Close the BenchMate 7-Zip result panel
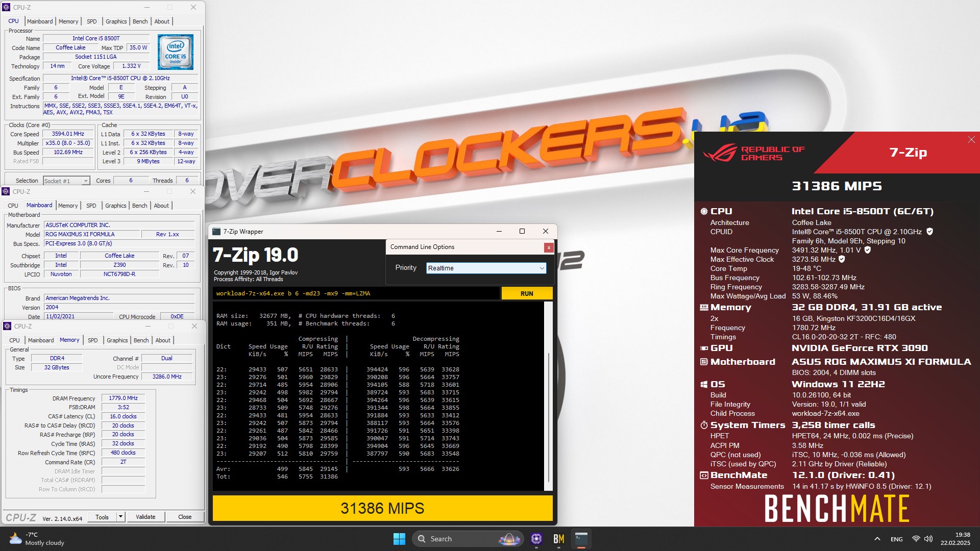Screen dimensions: 980x551 pyautogui.click(x=971, y=140)
